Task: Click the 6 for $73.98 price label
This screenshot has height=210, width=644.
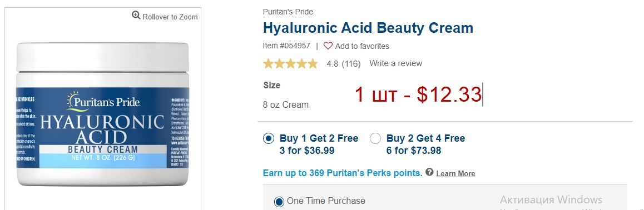Action: tap(414, 151)
